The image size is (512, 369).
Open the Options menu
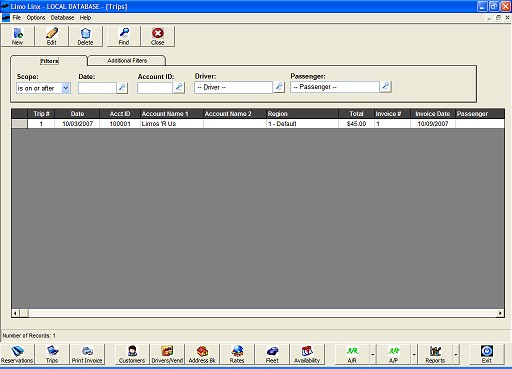tap(36, 18)
